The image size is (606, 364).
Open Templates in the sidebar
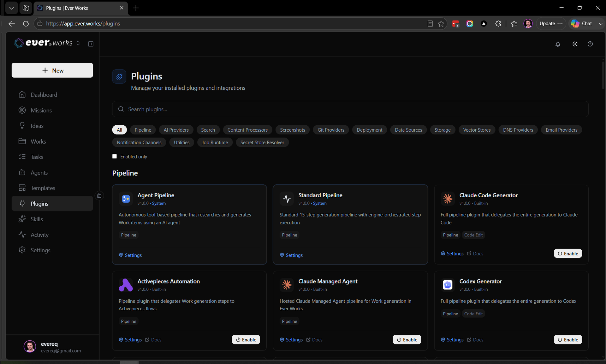52,188
